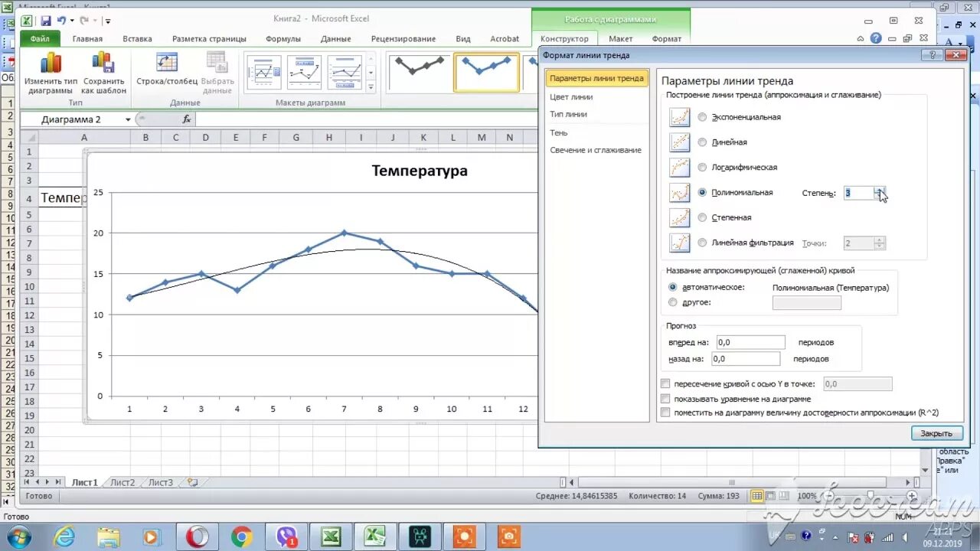This screenshot has width=980, height=551.
Task: Click the power (Степенная) trendline icon
Action: tap(679, 217)
